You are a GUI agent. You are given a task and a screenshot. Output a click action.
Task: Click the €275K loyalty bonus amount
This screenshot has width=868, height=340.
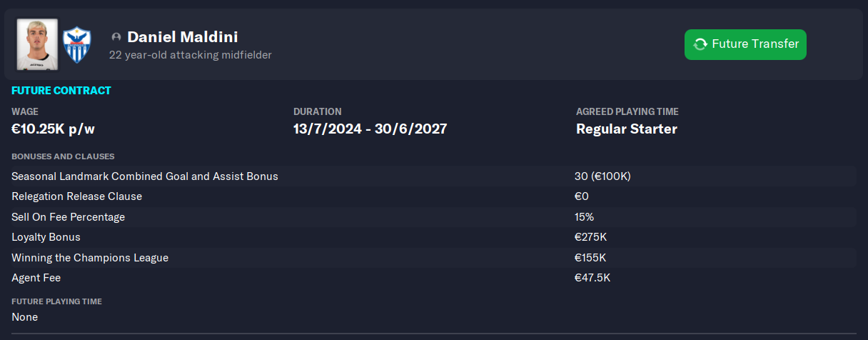(590, 237)
